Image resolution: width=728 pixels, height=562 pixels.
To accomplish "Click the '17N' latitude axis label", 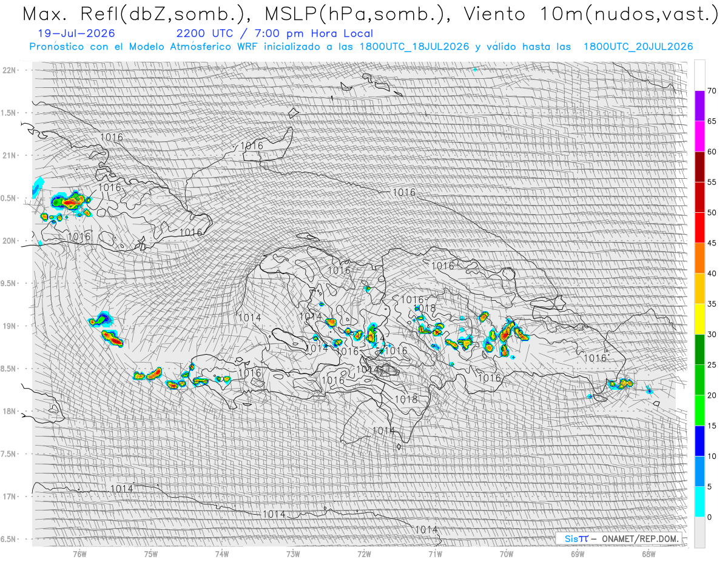I will coord(10,497).
